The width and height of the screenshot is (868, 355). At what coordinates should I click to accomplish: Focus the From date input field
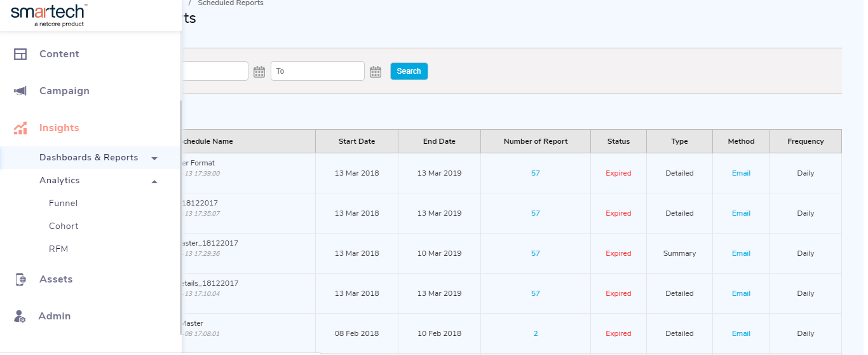click(x=215, y=71)
